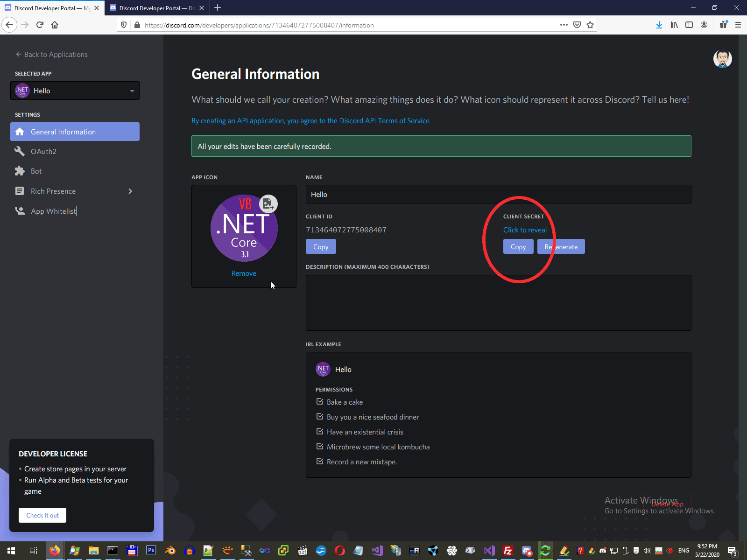The image size is (747, 560).
Task: Open the taskbar clock and date
Action: [707, 551]
